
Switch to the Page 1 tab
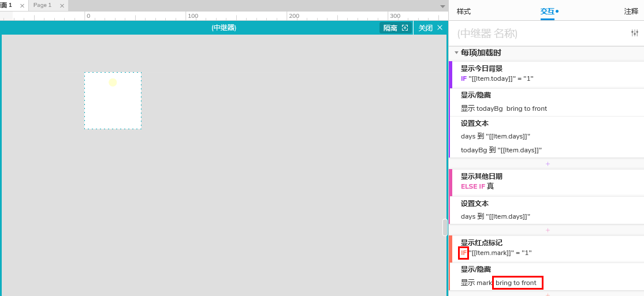click(42, 5)
